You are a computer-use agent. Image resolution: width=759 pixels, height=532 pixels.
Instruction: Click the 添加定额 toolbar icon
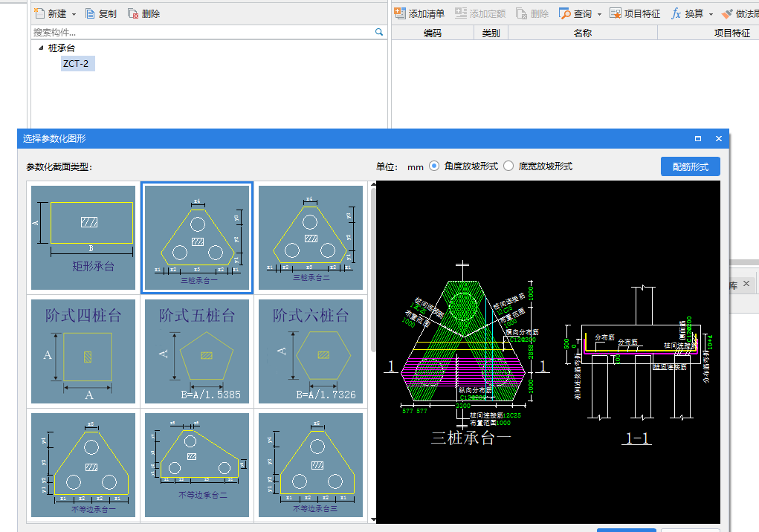(461, 13)
